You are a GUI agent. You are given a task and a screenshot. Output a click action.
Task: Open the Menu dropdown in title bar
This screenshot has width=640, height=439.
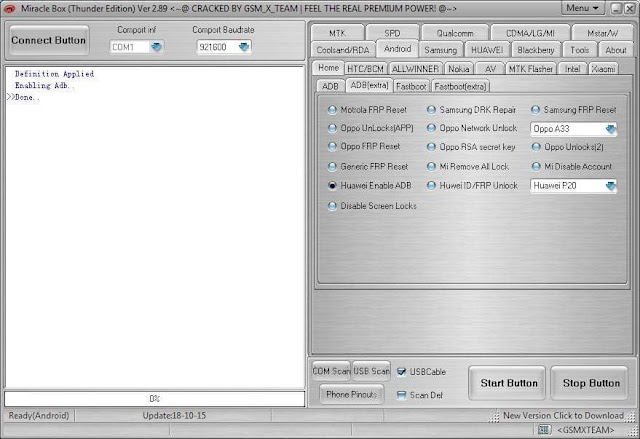click(582, 8)
